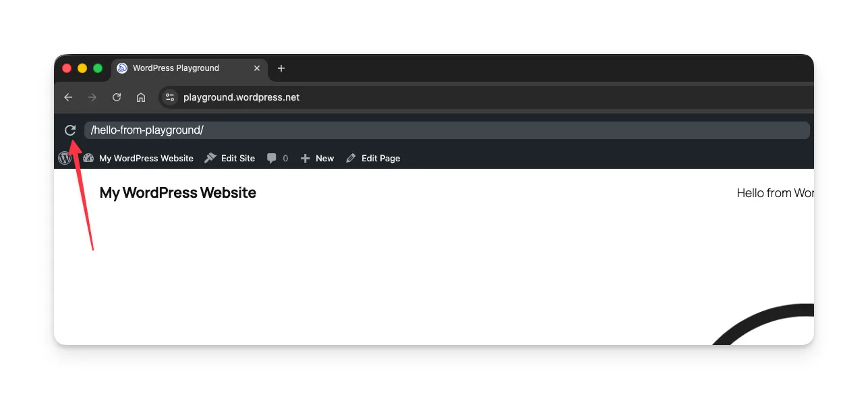Open a new browser tab

pyautogui.click(x=281, y=68)
